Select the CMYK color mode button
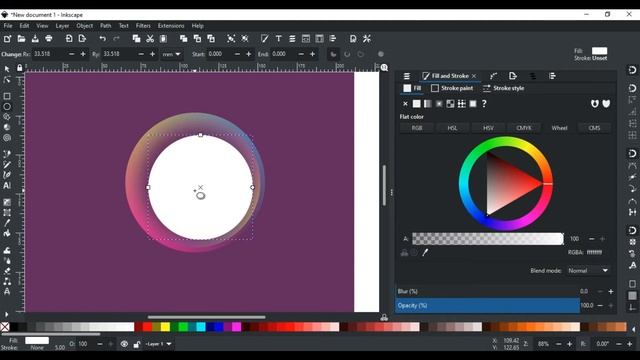Screen dimensions: 640x360 [524, 128]
